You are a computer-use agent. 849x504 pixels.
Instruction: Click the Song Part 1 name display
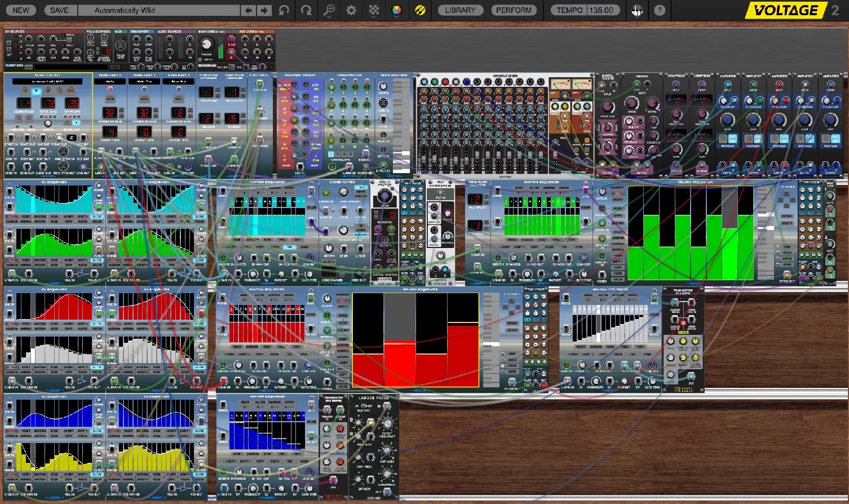pos(110,81)
